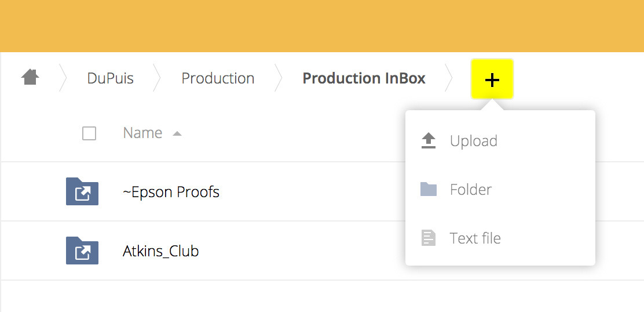Click the Atkins_Club shared folder icon

pyautogui.click(x=82, y=251)
